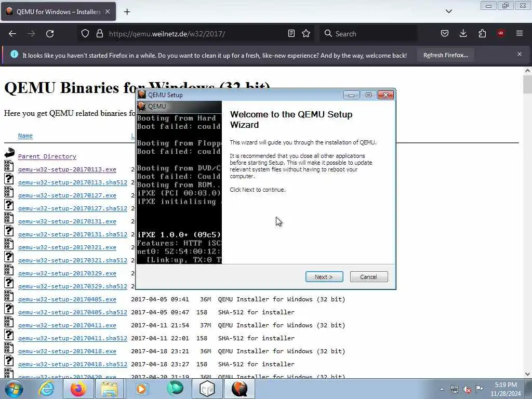Screen dimensions: 532x399
Task: Open qemu-w32-setup-20170411.sha512 link
Action: pos(73,338)
